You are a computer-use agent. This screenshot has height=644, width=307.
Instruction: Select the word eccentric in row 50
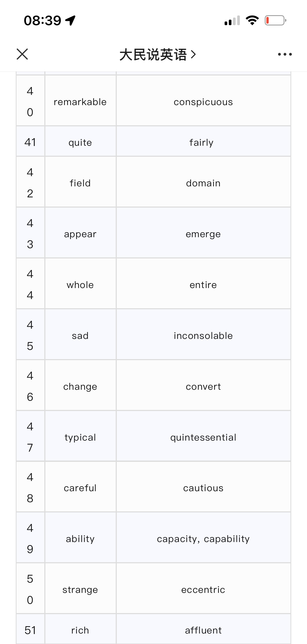(x=203, y=590)
